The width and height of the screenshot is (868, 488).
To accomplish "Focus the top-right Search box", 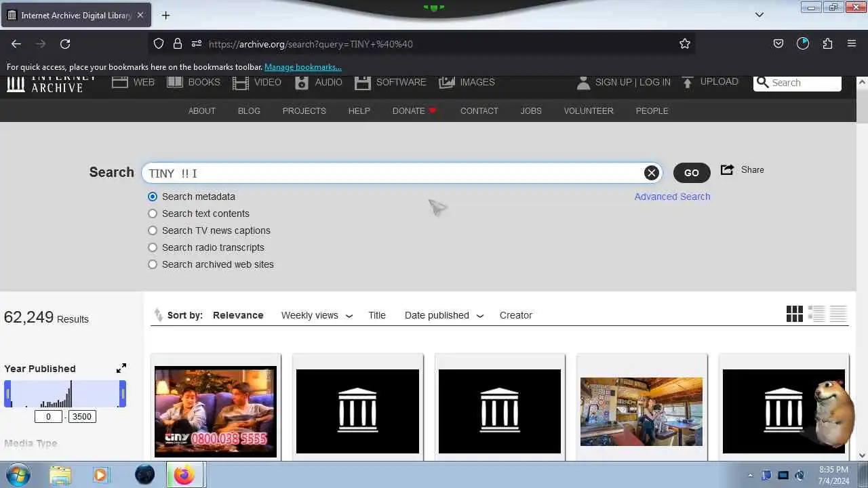I will (797, 83).
